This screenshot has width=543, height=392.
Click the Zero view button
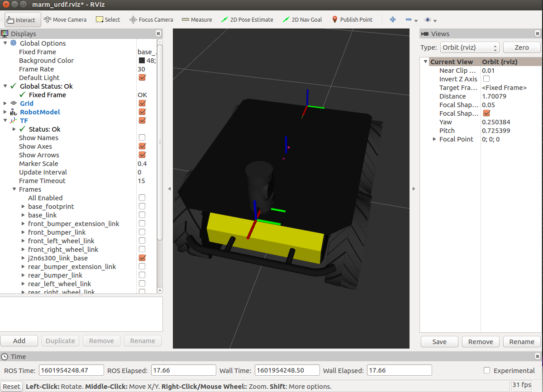click(x=522, y=47)
